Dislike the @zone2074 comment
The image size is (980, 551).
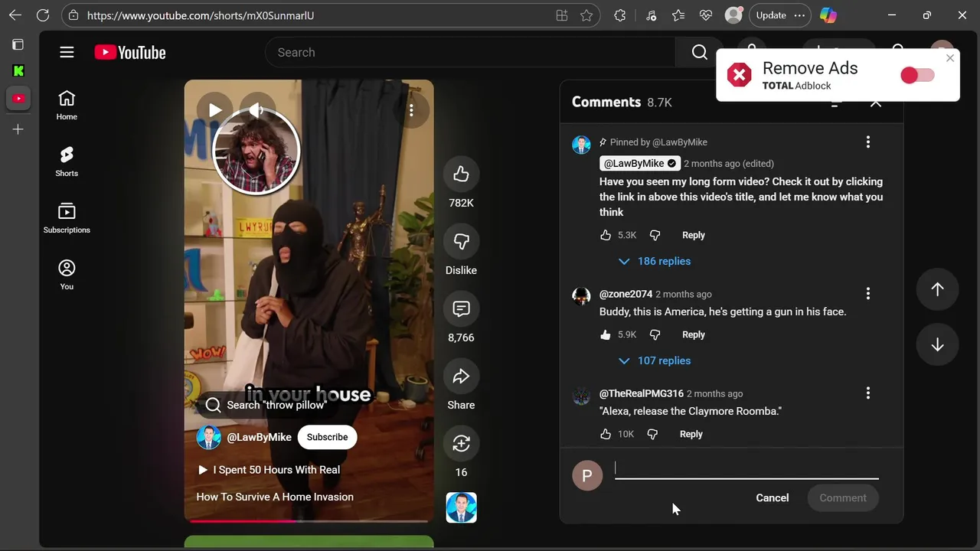pyautogui.click(x=655, y=334)
